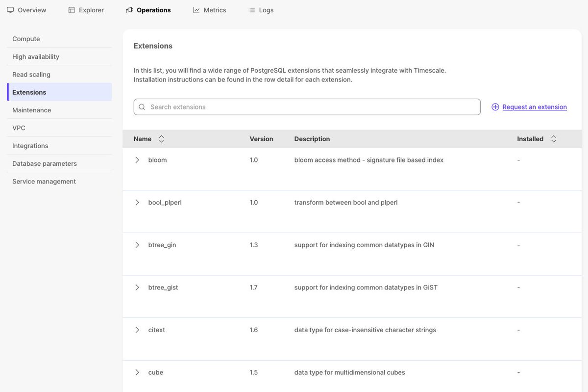Click the search magnifier icon
The width and height of the screenshot is (588, 392).
142,107
